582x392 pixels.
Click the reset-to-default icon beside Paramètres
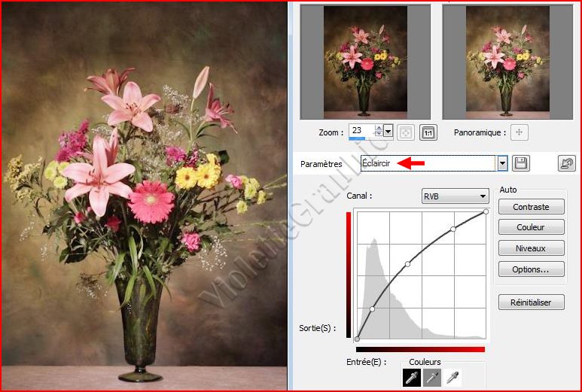coord(566,163)
